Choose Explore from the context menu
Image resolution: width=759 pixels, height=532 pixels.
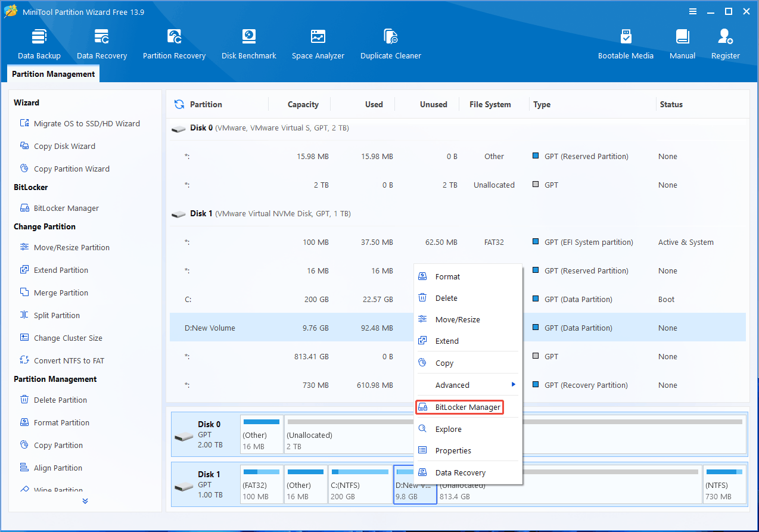[468, 429]
